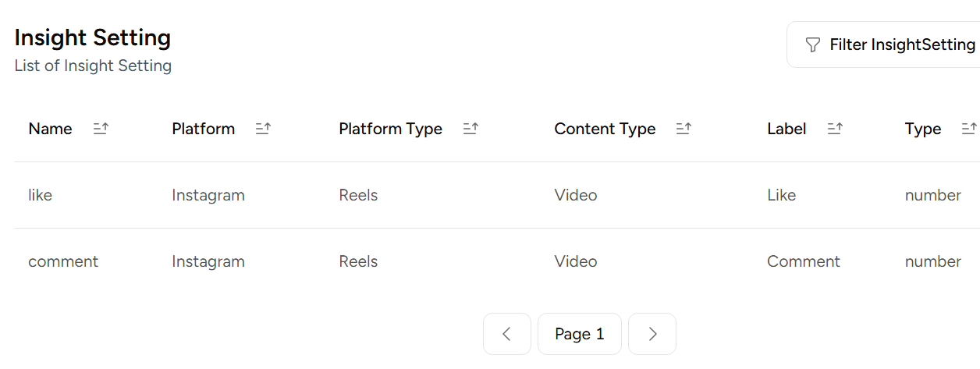This screenshot has height=369, width=980.
Task: Click the Comment label cell
Action: [x=804, y=261]
